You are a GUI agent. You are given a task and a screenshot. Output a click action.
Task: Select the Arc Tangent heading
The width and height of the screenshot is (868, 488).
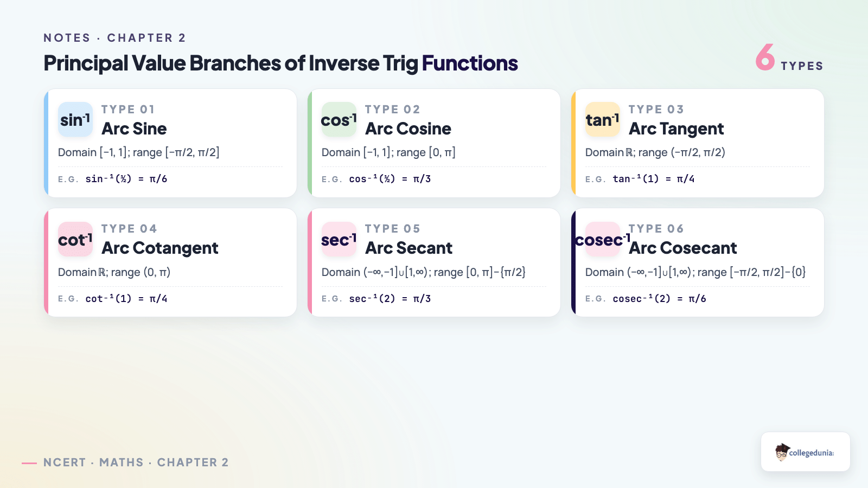coord(676,129)
